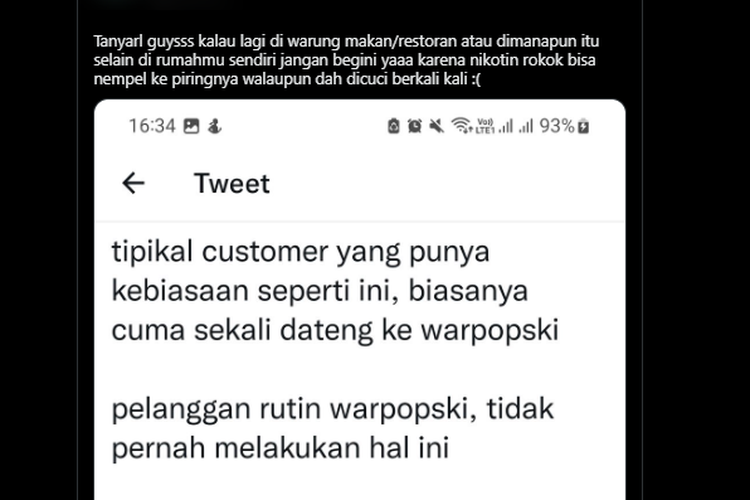The image size is (750, 500).
Task: Tap the battery charging icon
Action: (x=584, y=127)
